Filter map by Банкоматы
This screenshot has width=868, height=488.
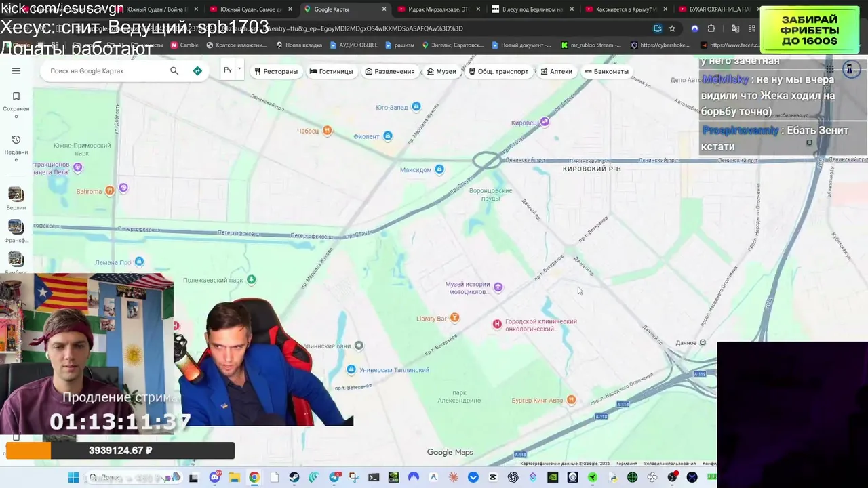pyautogui.click(x=606, y=71)
